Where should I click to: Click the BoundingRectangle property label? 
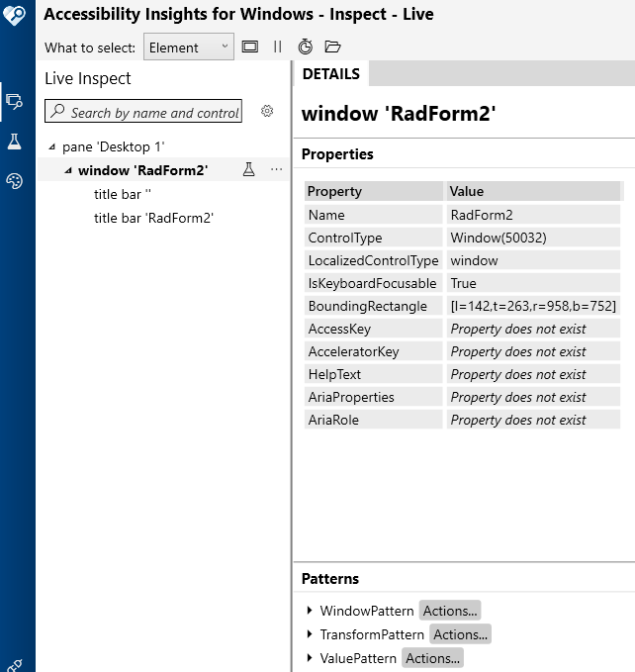click(373, 306)
